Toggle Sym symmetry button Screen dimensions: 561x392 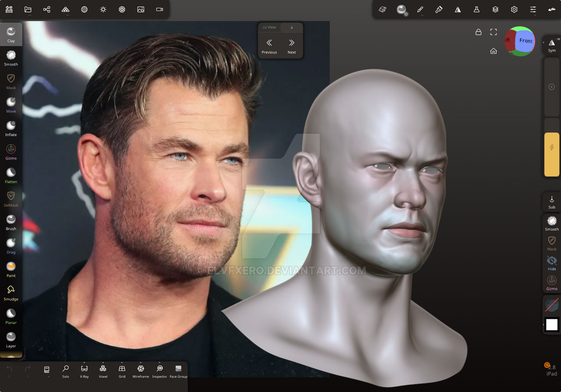[x=552, y=46]
